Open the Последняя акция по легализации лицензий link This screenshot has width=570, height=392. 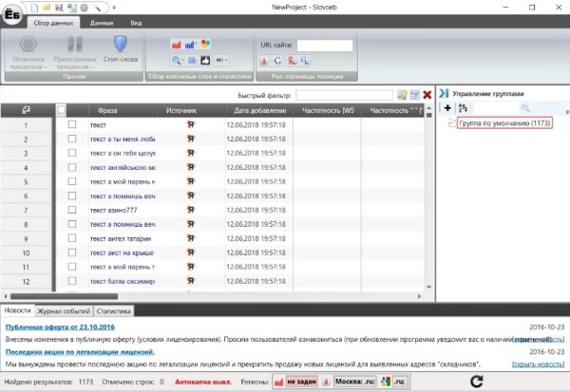pyautogui.click(x=80, y=352)
